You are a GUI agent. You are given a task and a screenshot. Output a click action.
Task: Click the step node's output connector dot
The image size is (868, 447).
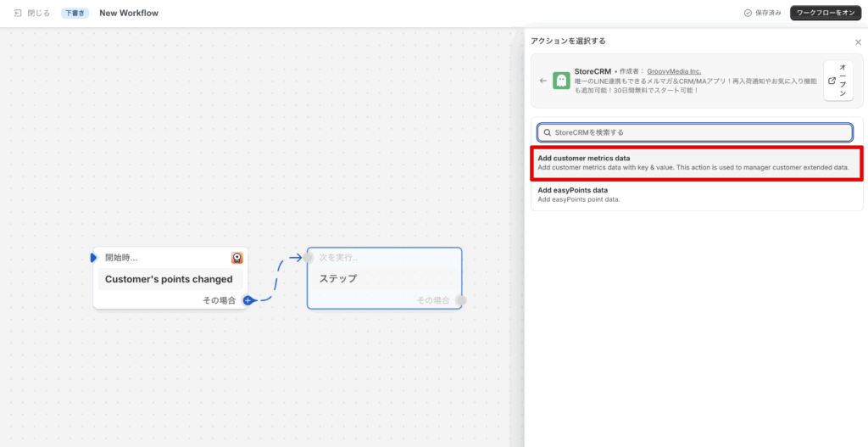click(460, 300)
